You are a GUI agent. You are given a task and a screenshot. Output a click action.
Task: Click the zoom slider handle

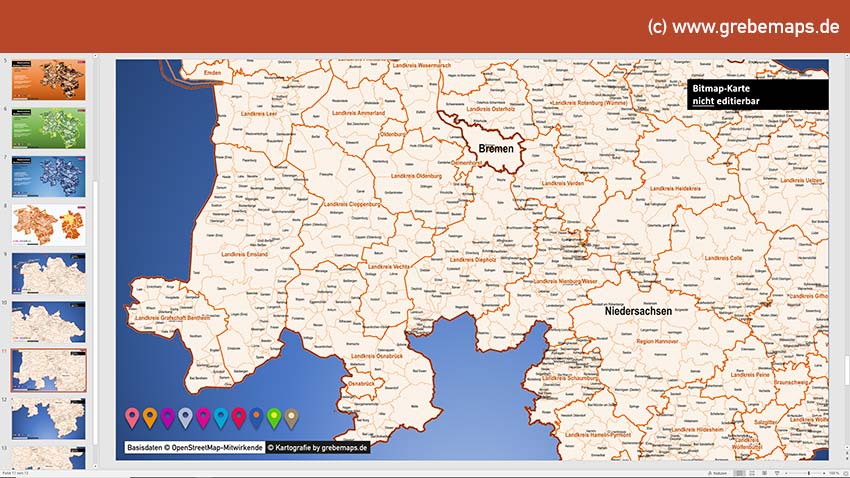point(809,473)
